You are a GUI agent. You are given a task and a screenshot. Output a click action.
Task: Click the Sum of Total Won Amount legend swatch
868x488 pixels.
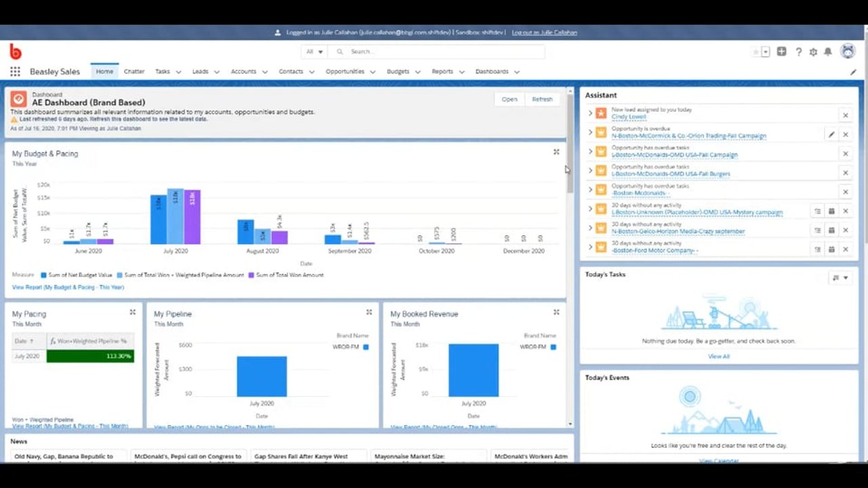point(251,275)
